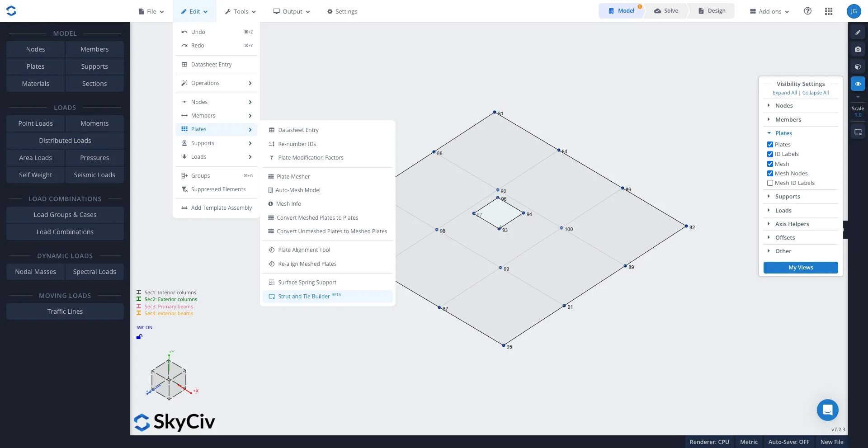868x448 pixels.
Task: Expand the Supports visibility section
Action: pyautogui.click(x=787, y=197)
